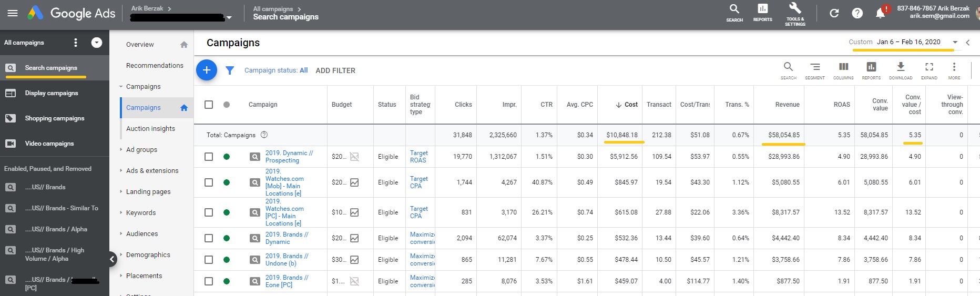Open the hamburger main menu
Screen dimensions: 980x296
coord(13,13)
